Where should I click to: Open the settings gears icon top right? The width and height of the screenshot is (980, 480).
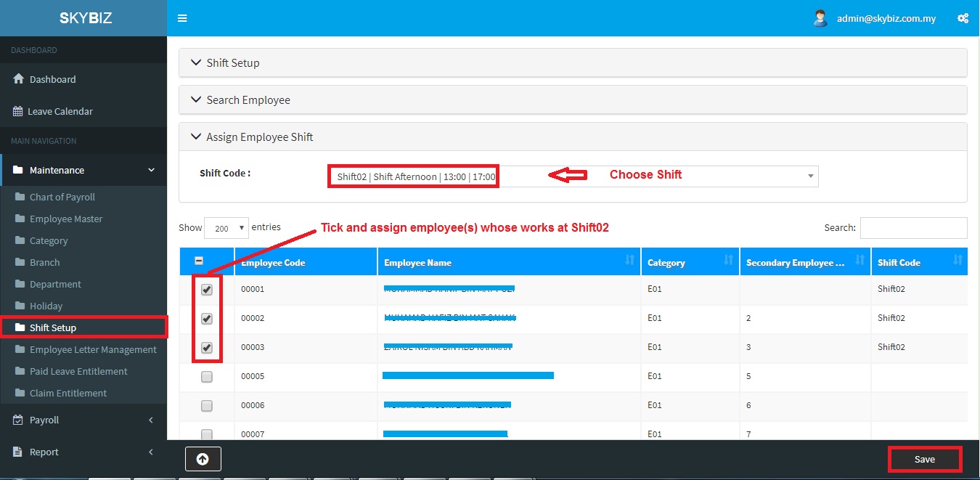point(963,19)
